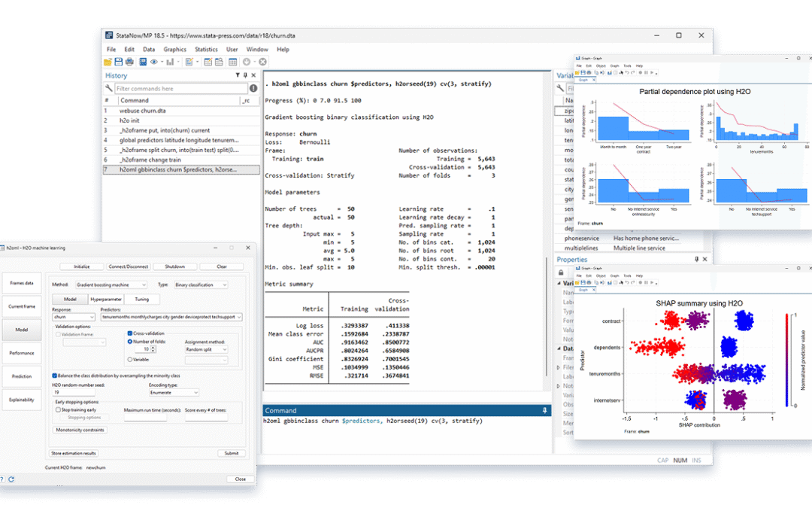The width and height of the screenshot is (812, 508).
Task: Open the Encoding type dropdown (Enumerate)
Action: (174, 392)
